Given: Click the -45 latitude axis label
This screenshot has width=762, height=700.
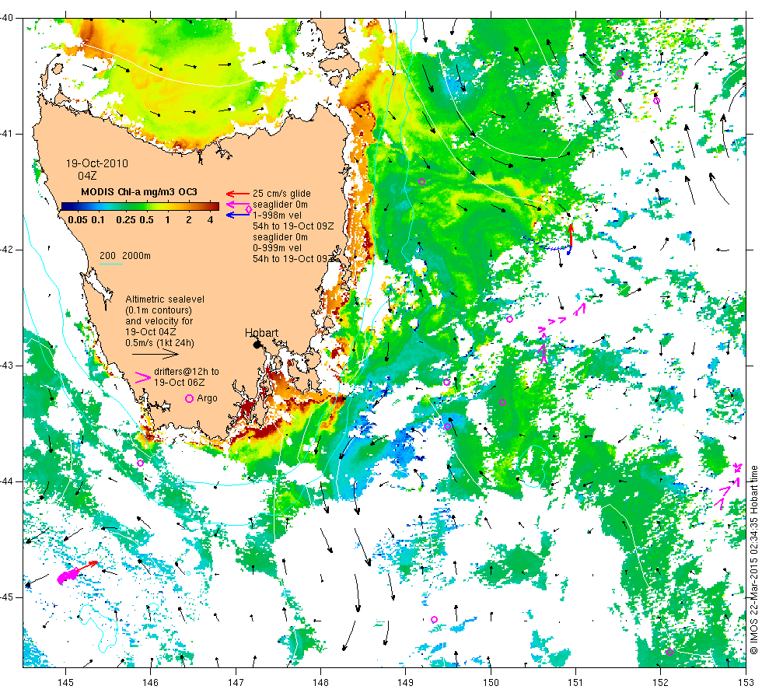Looking at the screenshot, I should click(6, 597).
